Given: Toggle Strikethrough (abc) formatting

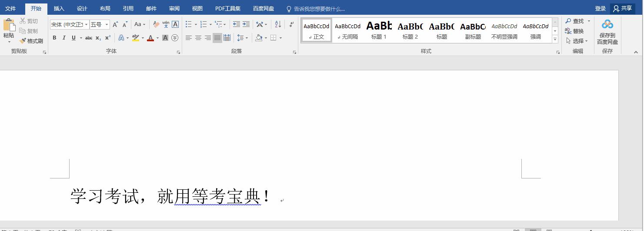Looking at the screenshot, I should [x=89, y=38].
